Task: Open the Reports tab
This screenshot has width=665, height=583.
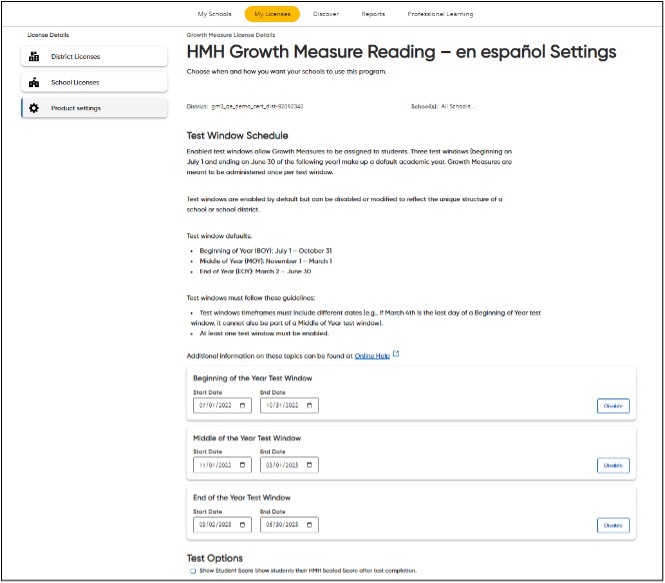Action: [373, 14]
